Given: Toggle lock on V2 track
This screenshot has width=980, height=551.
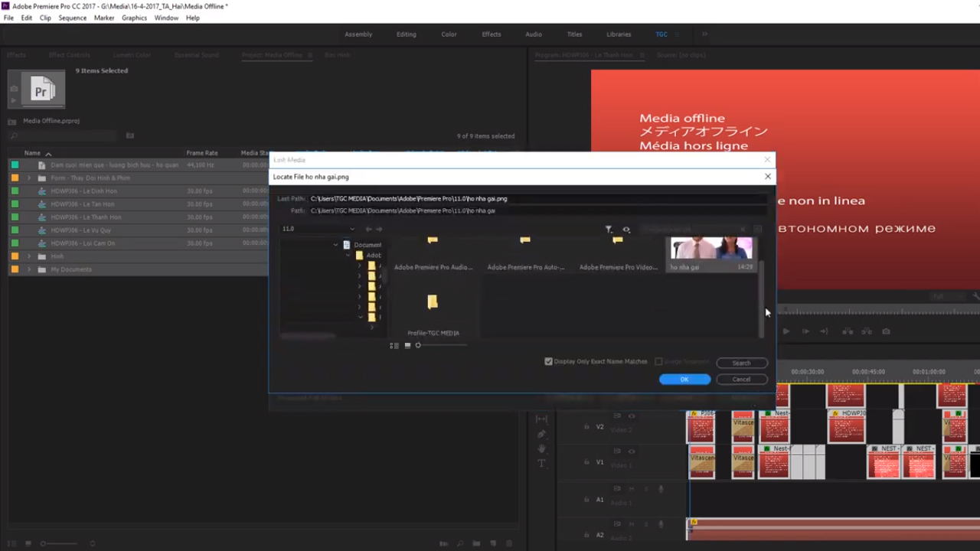Looking at the screenshot, I should click(x=586, y=426).
